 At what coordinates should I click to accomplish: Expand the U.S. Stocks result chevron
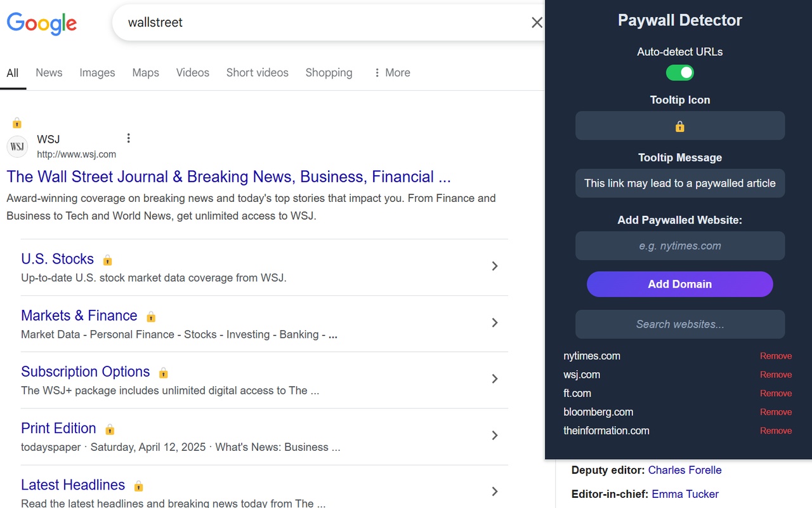(495, 267)
